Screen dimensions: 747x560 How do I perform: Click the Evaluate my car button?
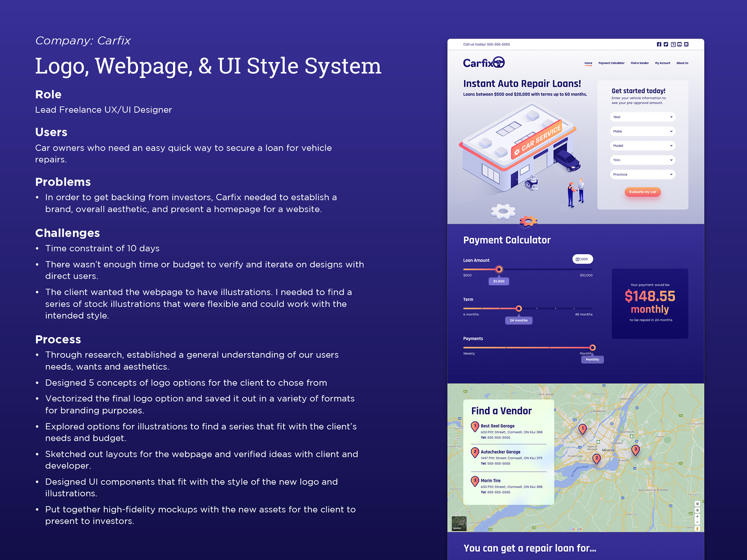pos(642,192)
